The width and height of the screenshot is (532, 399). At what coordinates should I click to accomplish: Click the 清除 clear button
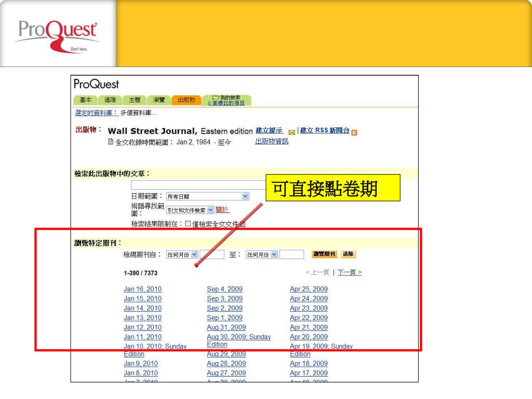point(348,254)
